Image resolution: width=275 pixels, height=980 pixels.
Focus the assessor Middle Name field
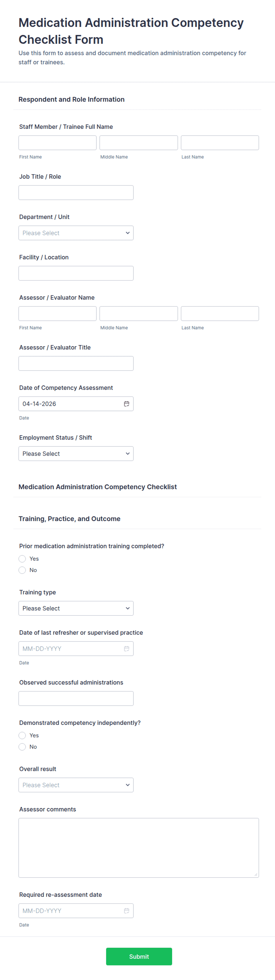coord(138,313)
